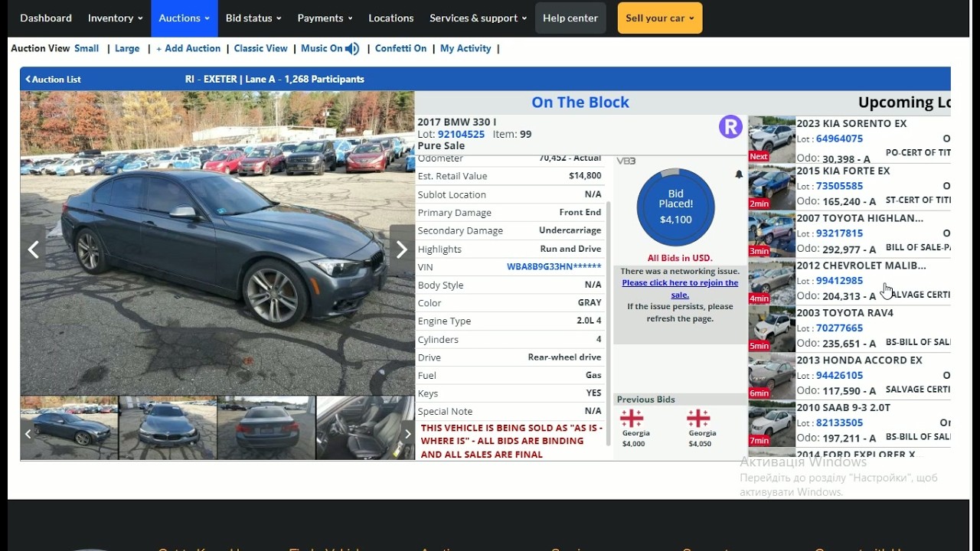The width and height of the screenshot is (980, 551).
Task: Switch auction view to Large
Action: point(127,48)
